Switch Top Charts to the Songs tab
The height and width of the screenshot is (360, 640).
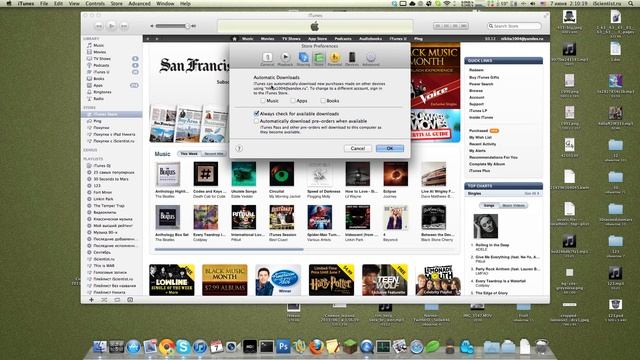pos(489,205)
